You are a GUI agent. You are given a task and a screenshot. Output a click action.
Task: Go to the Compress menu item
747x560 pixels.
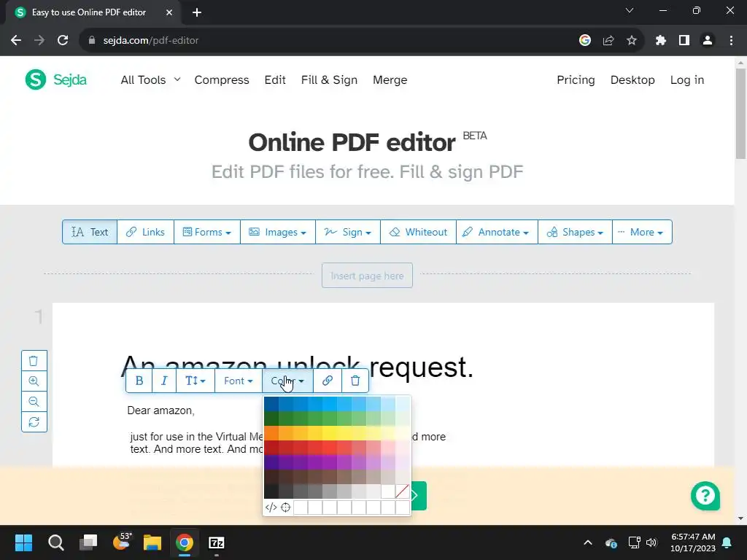click(x=222, y=80)
